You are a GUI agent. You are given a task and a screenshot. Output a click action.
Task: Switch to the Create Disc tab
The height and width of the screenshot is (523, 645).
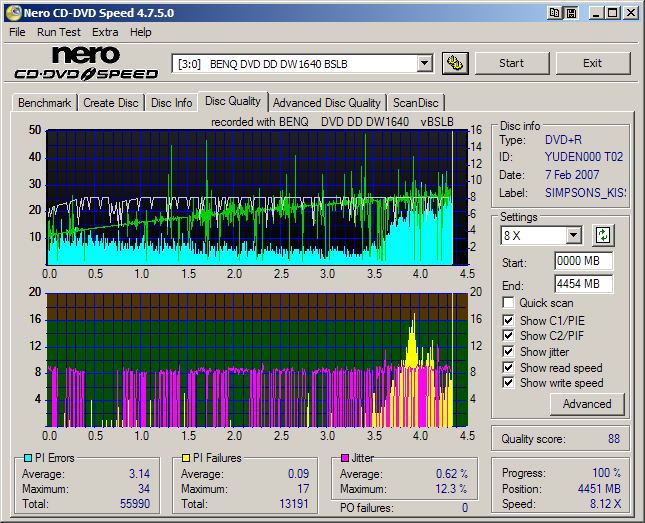111,103
